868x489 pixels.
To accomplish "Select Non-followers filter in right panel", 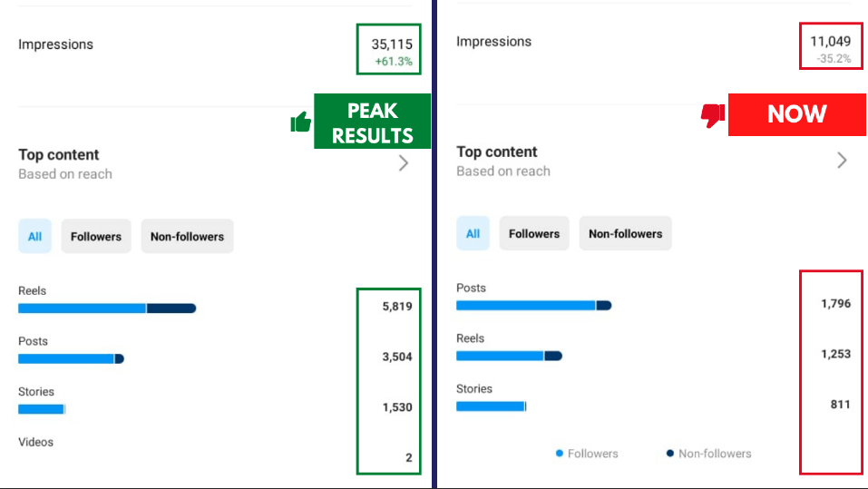I will click(x=625, y=234).
